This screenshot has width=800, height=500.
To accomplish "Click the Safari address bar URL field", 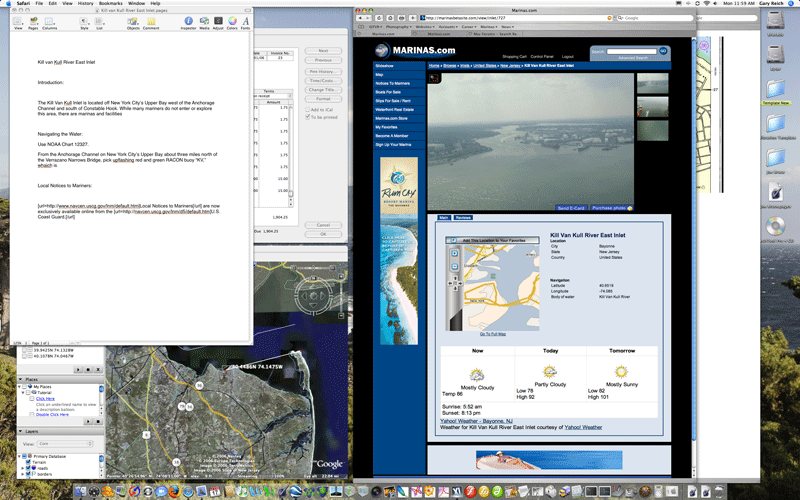I will [515, 18].
